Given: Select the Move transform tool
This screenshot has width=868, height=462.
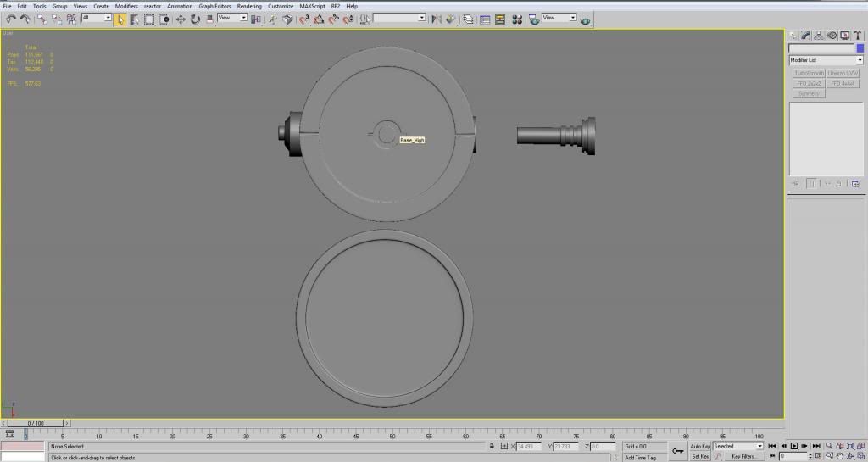Looking at the screenshot, I should (x=181, y=19).
